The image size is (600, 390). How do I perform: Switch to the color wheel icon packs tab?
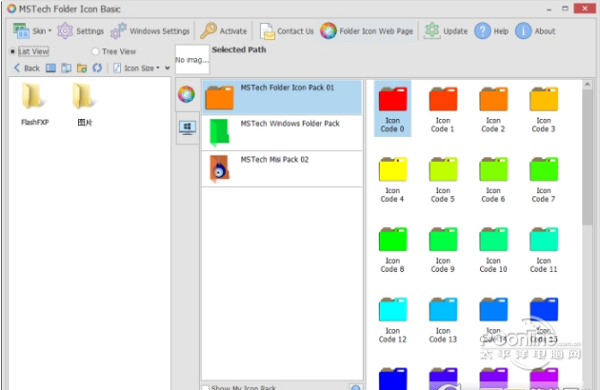tap(186, 94)
